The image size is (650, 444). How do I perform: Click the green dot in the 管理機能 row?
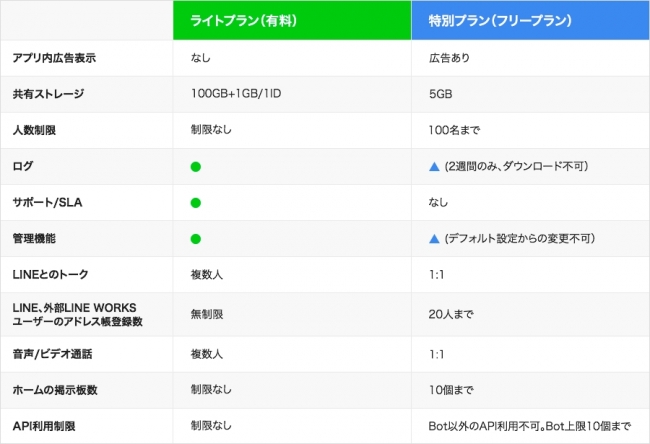point(196,239)
